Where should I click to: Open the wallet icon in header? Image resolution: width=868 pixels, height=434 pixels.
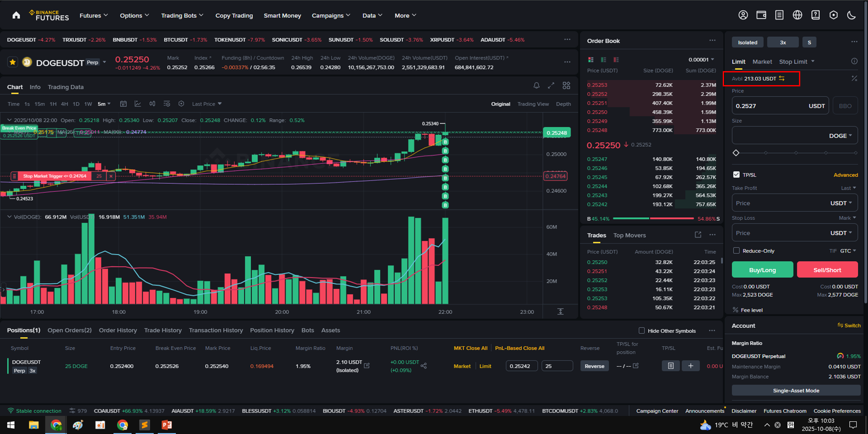761,15
